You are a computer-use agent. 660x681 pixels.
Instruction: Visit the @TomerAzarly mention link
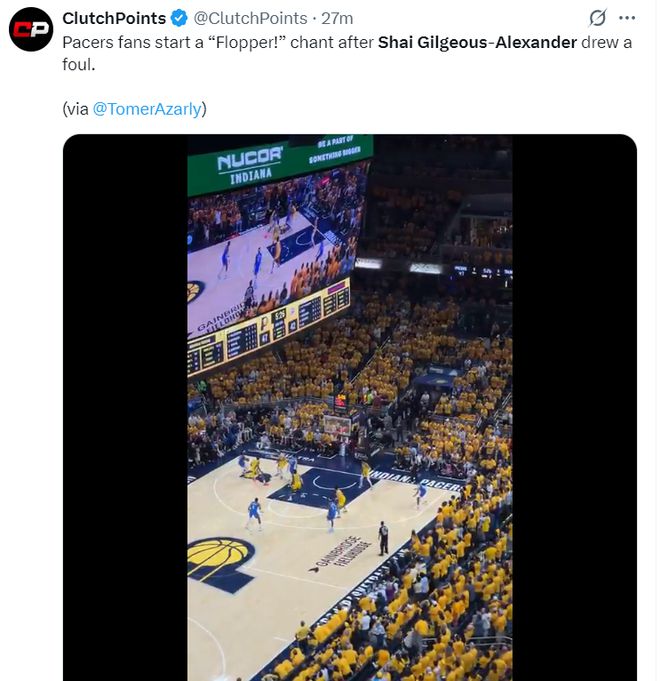tap(147, 109)
